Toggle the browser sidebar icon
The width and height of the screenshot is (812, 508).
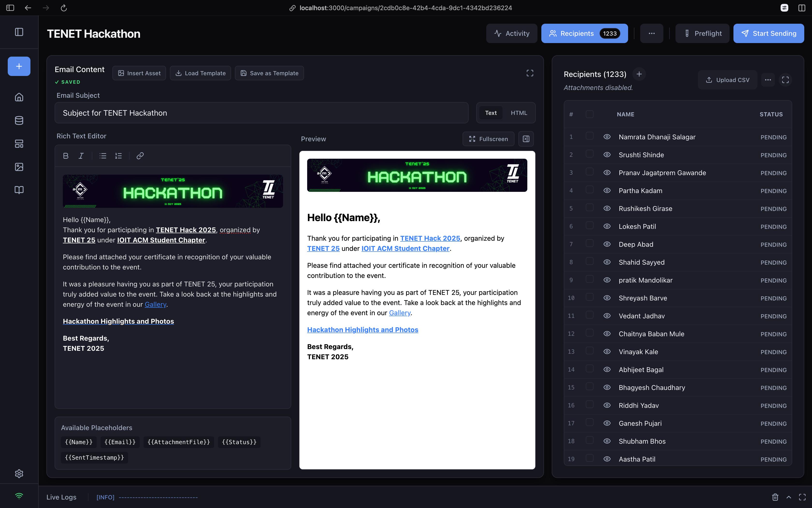(10, 8)
